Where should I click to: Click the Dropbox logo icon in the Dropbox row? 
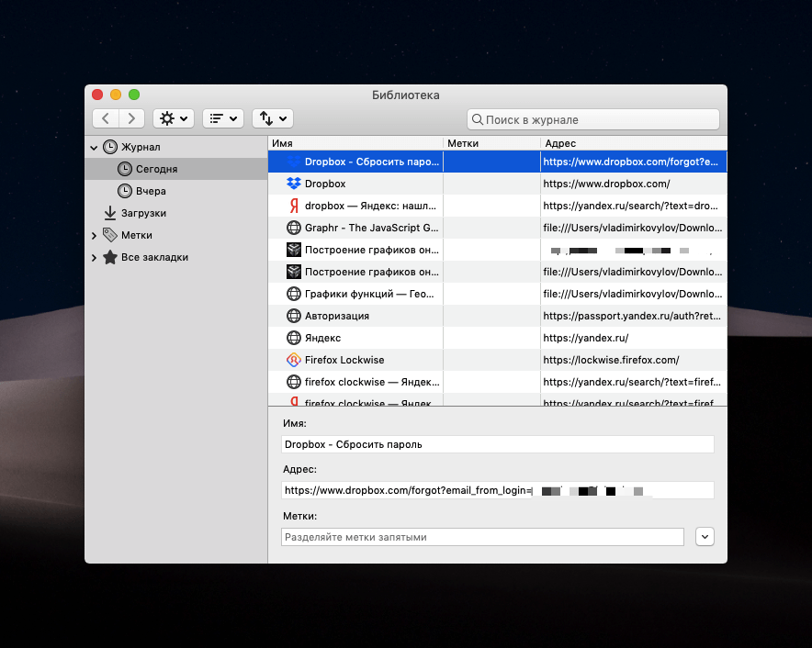click(294, 184)
